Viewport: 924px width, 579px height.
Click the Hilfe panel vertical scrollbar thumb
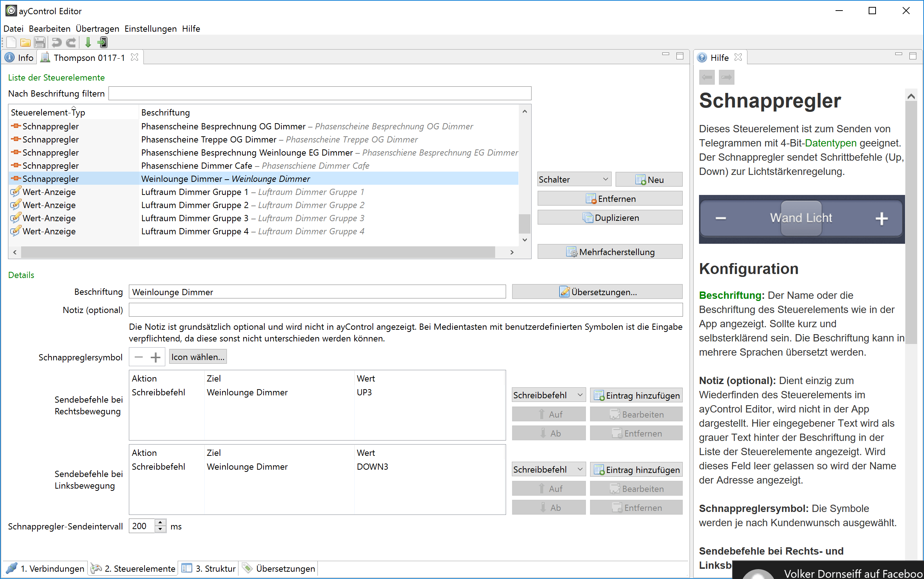(911, 223)
